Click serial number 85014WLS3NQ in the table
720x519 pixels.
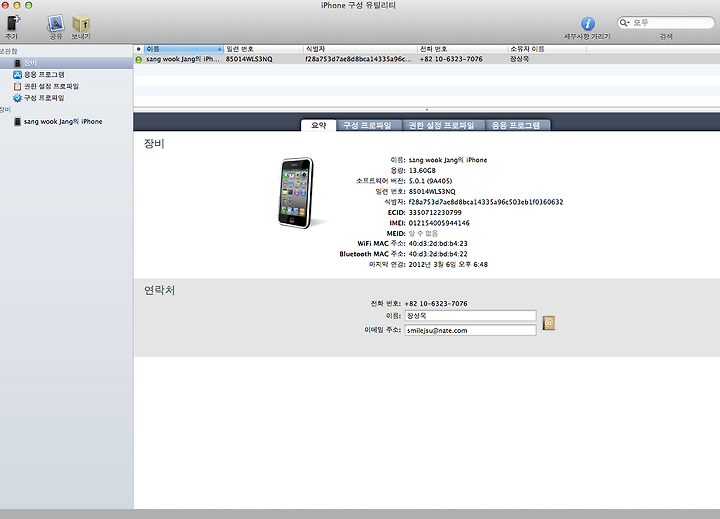click(249, 59)
